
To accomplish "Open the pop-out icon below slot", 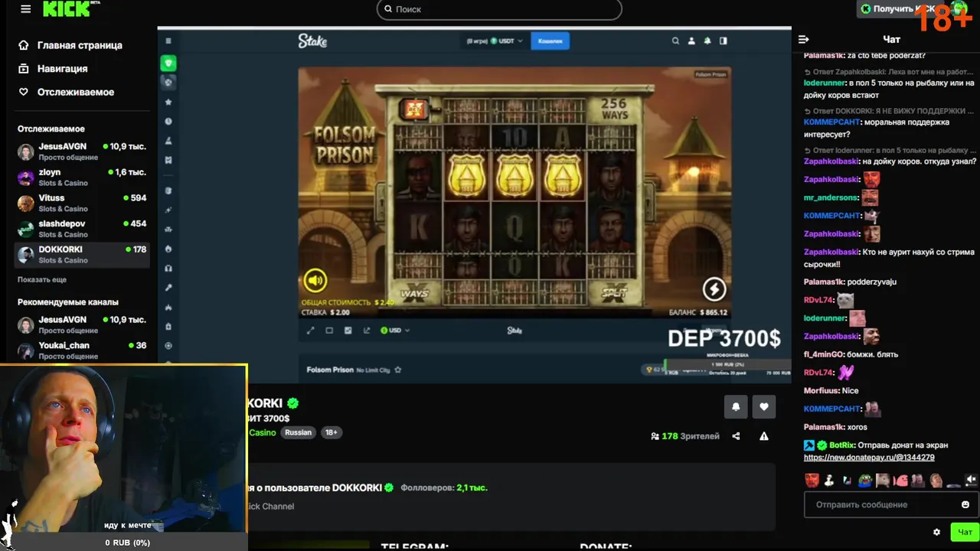I will pyautogui.click(x=366, y=331).
